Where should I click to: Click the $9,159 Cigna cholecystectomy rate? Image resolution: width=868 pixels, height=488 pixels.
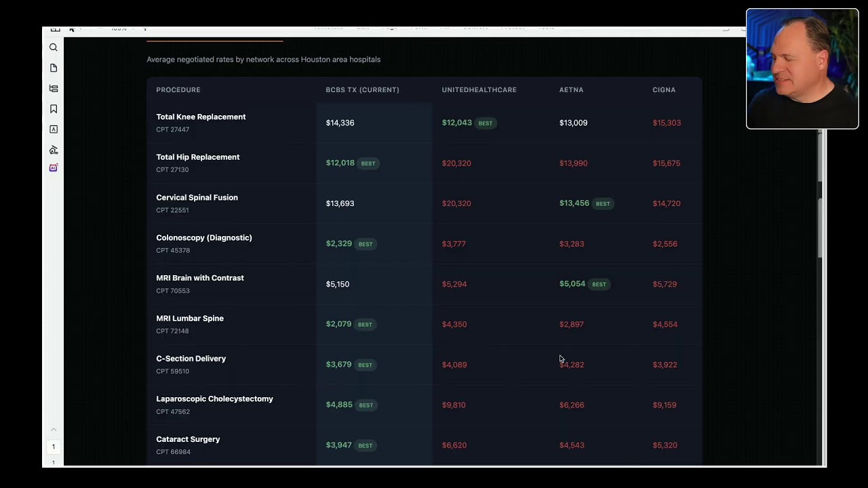(x=664, y=405)
